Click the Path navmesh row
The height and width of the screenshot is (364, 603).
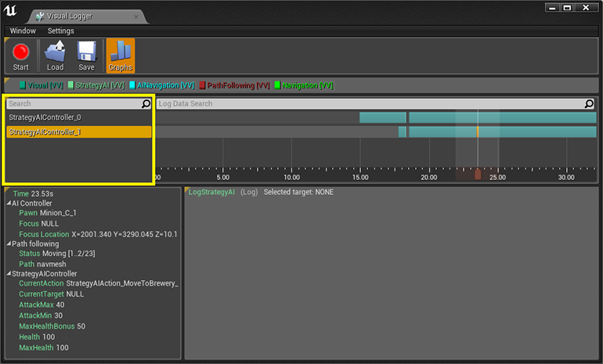(43, 265)
